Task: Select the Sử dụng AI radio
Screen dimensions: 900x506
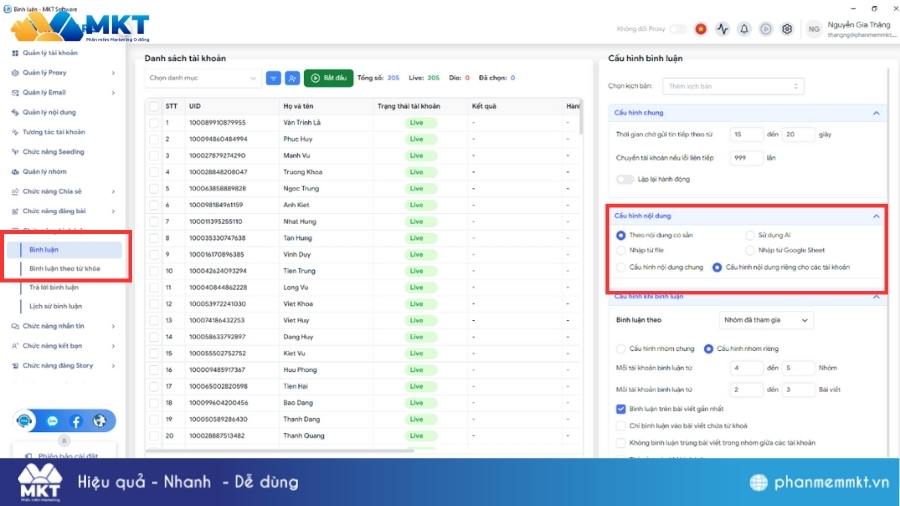Action: (750, 235)
